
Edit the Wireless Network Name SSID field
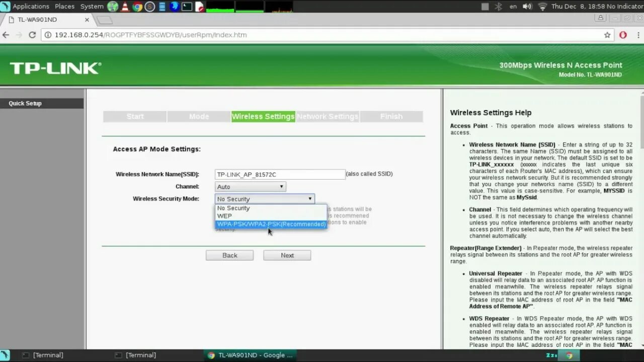coord(280,174)
